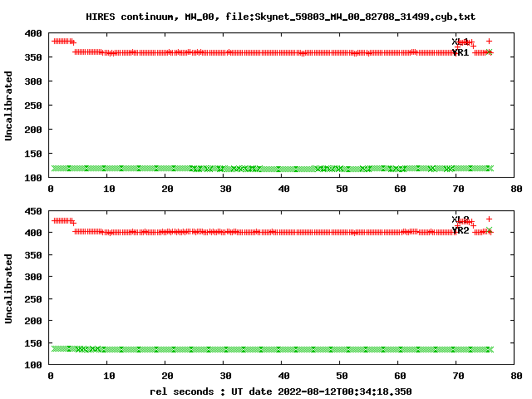Click the green cross legend marker beside YR1
532x399 pixels.
point(489,52)
